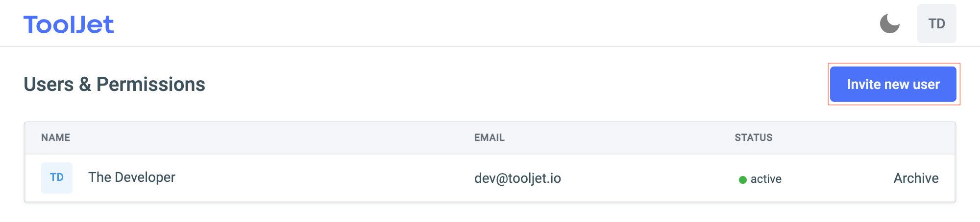This screenshot has height=222, width=980.
Task: Click the 'Tool' part of the logo
Action: (x=48, y=24)
